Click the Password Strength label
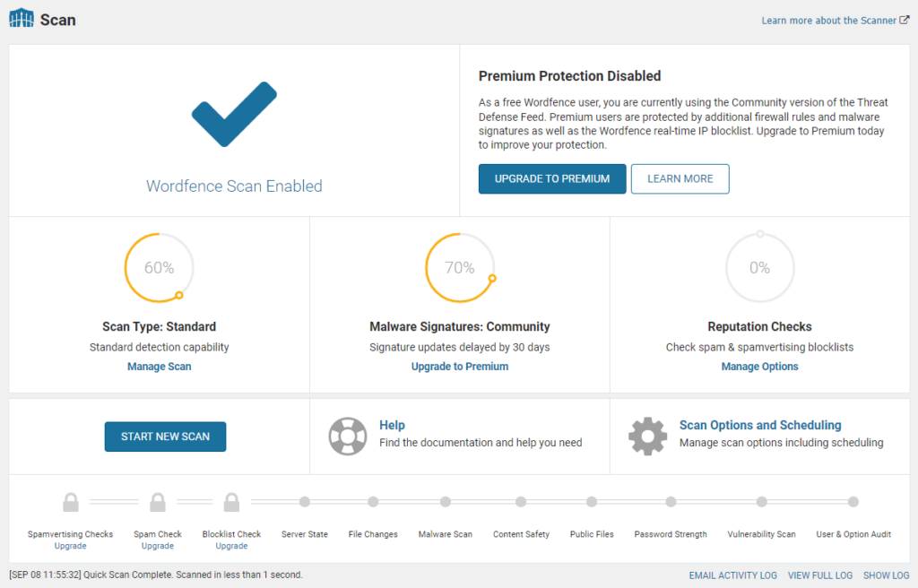Viewport: 918px width, 588px height. pos(671,534)
